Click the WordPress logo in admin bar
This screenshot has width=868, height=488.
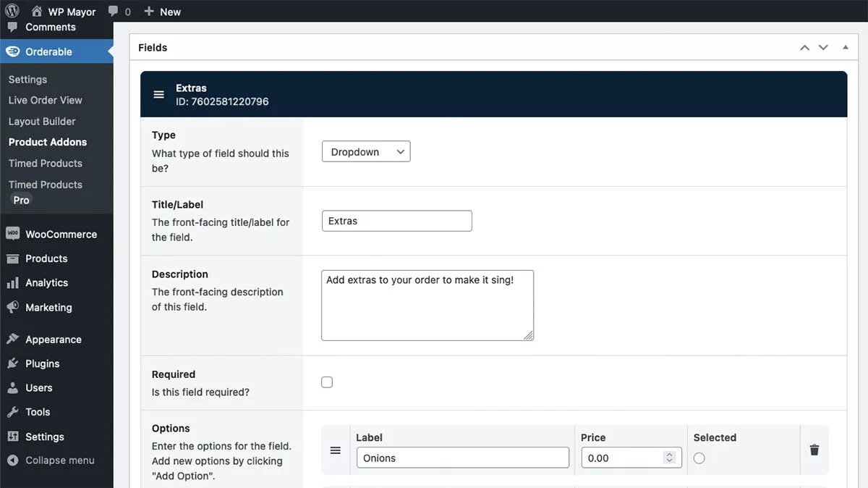(12, 11)
